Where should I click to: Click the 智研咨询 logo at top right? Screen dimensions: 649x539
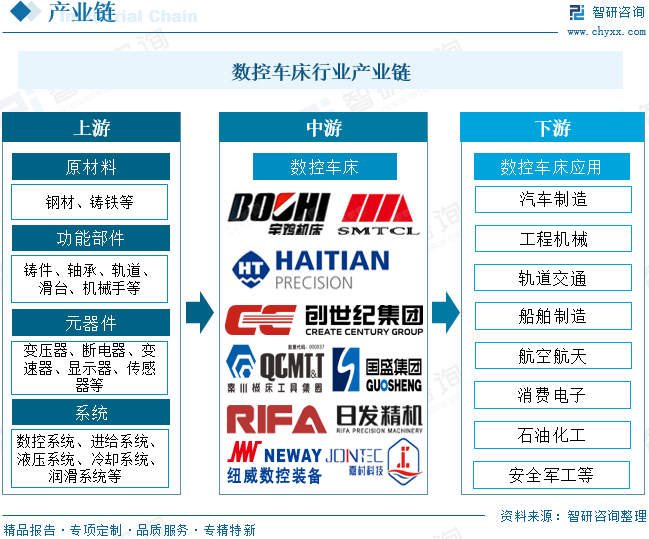[607, 12]
